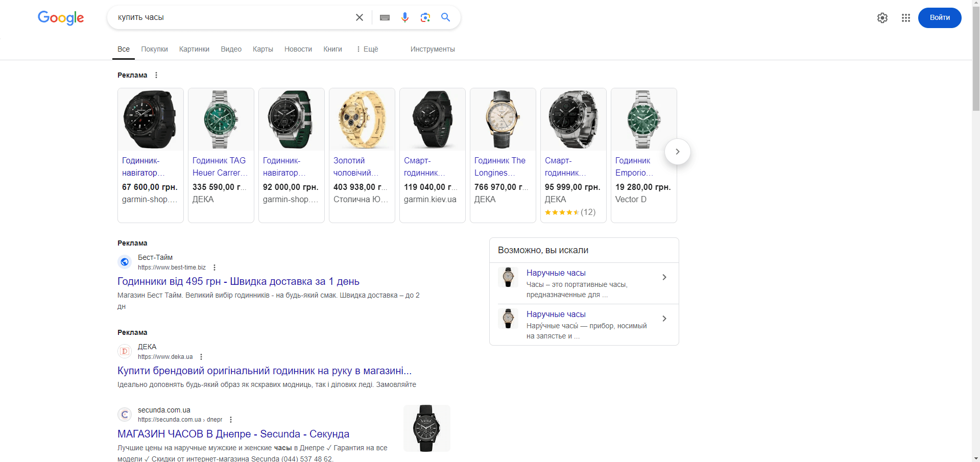Viewport: 980px width, 462px height.
Task: Switch to the Видео tab
Action: [x=231, y=49]
